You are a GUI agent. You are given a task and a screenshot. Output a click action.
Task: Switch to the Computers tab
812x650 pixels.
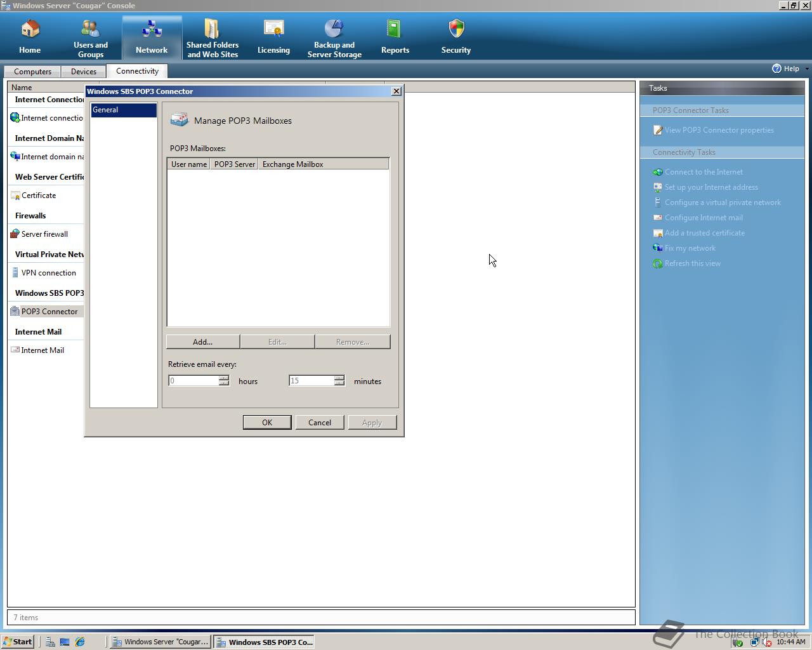(32, 72)
